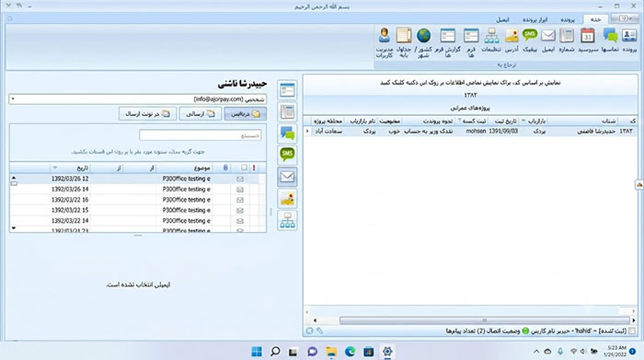The height and width of the screenshot is (360, 644).
Task: Show the دریافتی received emails folder
Action: (x=246, y=114)
